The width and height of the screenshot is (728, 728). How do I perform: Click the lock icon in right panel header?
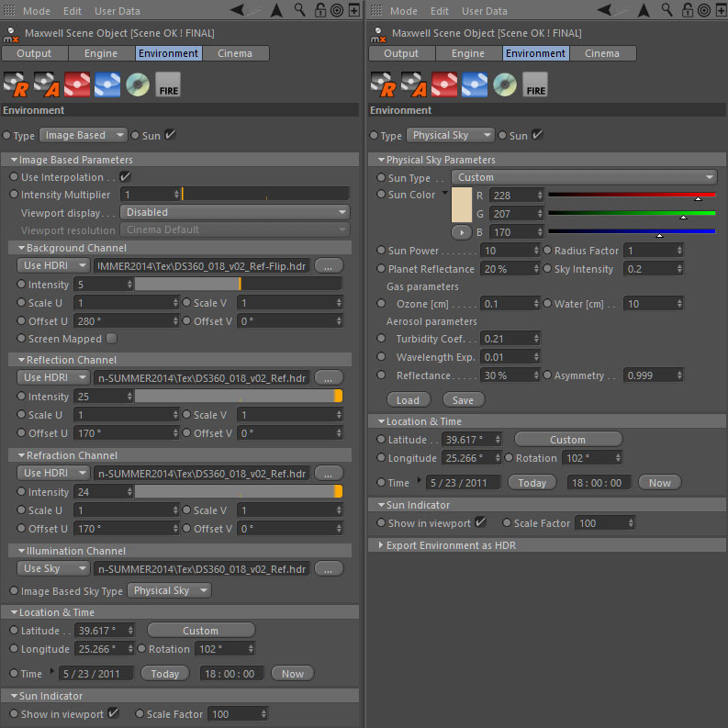click(688, 10)
